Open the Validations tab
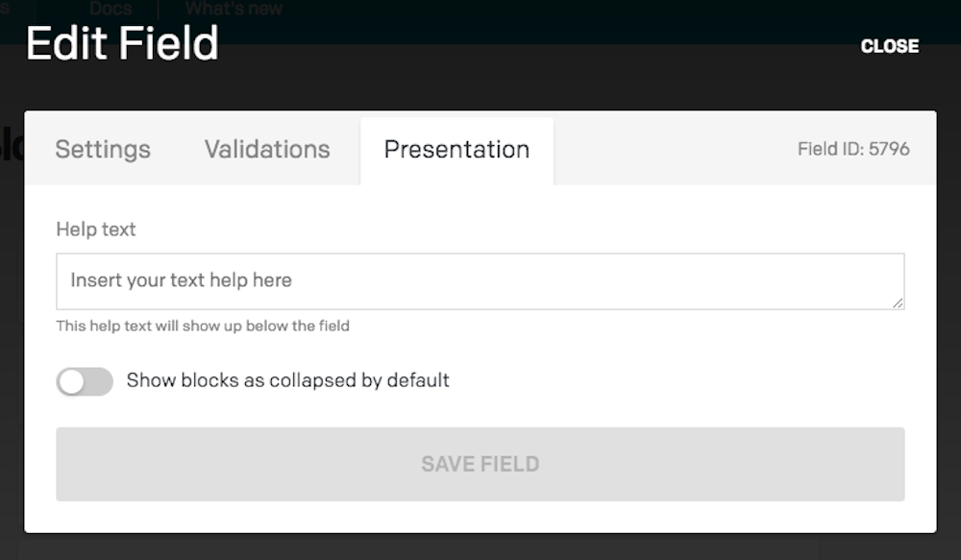The width and height of the screenshot is (961, 560). pyautogui.click(x=267, y=150)
